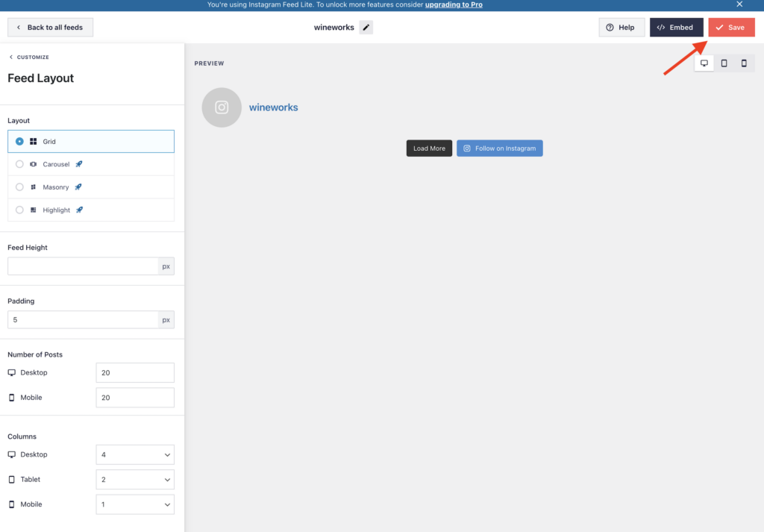The width and height of the screenshot is (764, 532).
Task: Click the PREVIEW label
Action: pos(209,63)
